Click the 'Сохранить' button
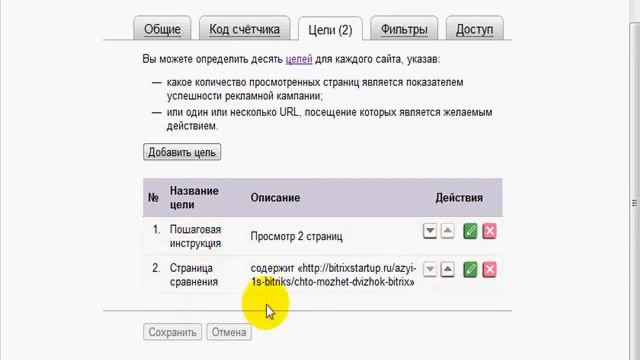 (x=172, y=332)
